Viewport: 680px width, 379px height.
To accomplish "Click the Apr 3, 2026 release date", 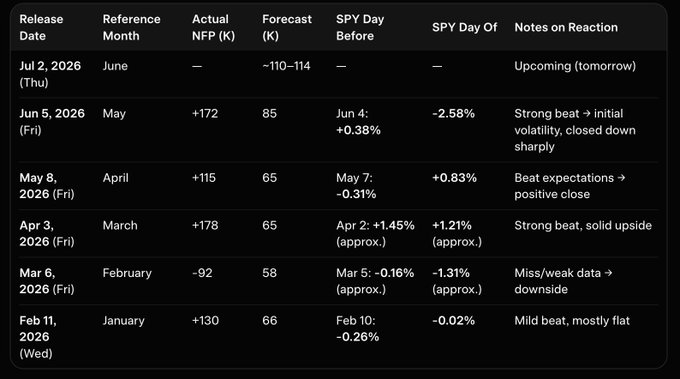I will coord(47,233).
